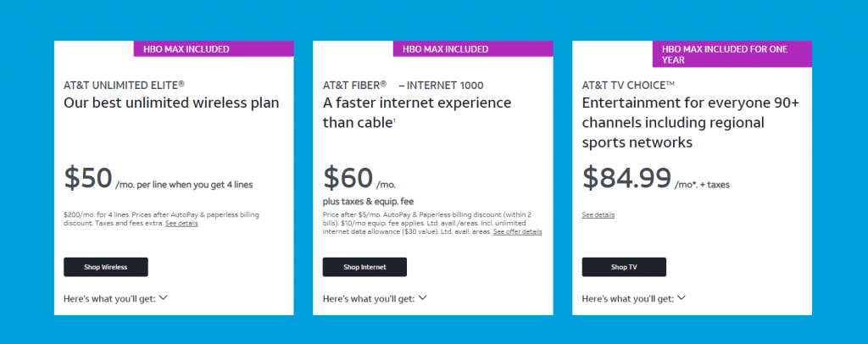The image size is (868, 344).
Task: Select the AT&T Unlimited Elite plan title
Action: (124, 86)
